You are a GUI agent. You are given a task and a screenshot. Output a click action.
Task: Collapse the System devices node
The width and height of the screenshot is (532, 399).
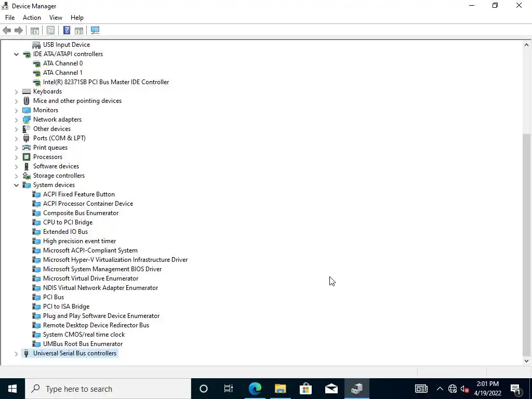tap(16, 185)
